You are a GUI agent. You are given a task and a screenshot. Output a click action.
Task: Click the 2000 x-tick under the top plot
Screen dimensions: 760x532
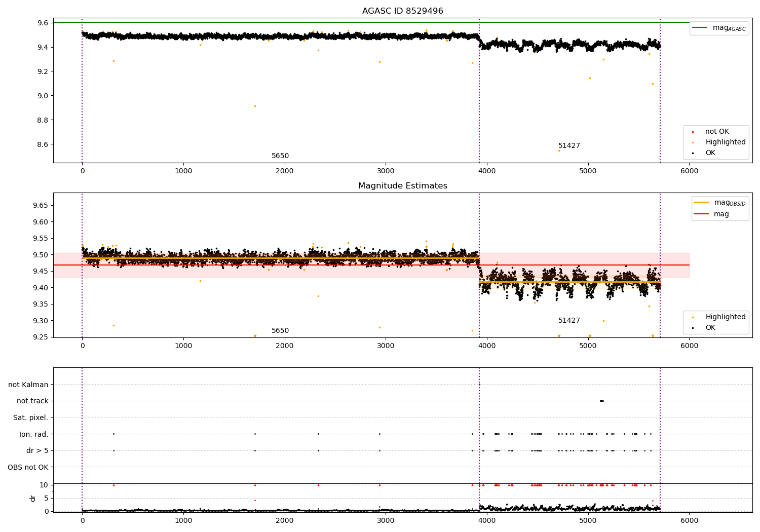[285, 171]
